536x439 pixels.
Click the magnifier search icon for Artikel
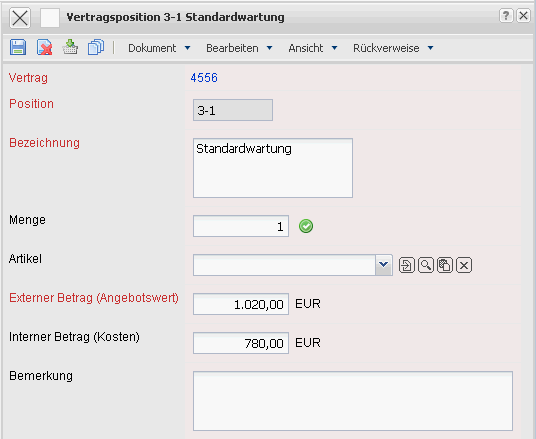[426, 265]
